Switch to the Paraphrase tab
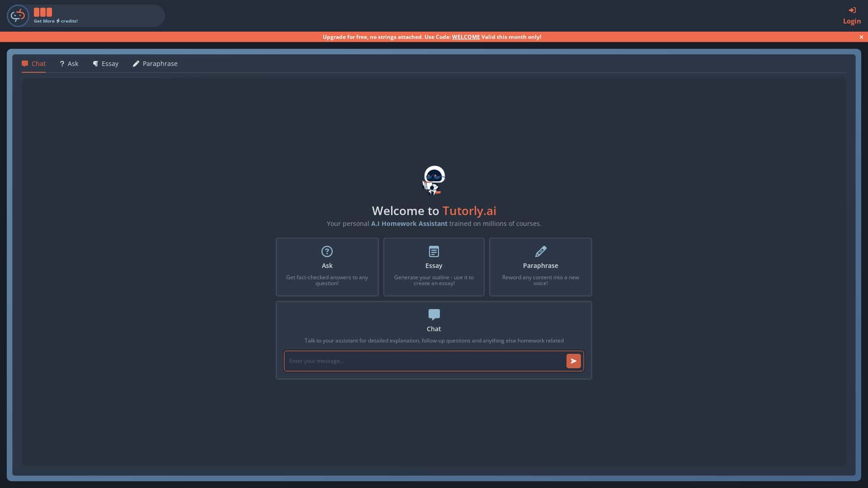The height and width of the screenshot is (488, 868). [155, 64]
